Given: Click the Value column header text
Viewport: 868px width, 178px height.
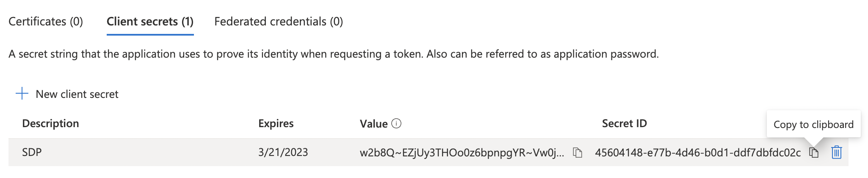Looking at the screenshot, I should click(373, 124).
